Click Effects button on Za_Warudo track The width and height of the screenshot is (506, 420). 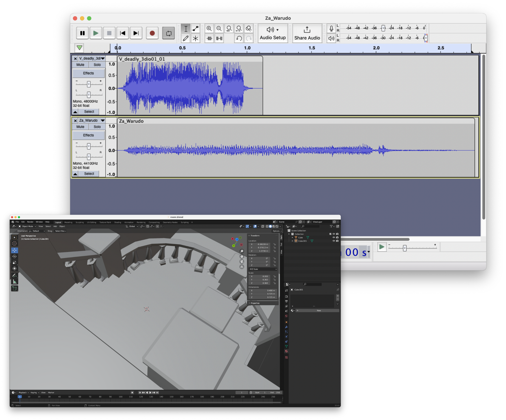click(x=88, y=135)
